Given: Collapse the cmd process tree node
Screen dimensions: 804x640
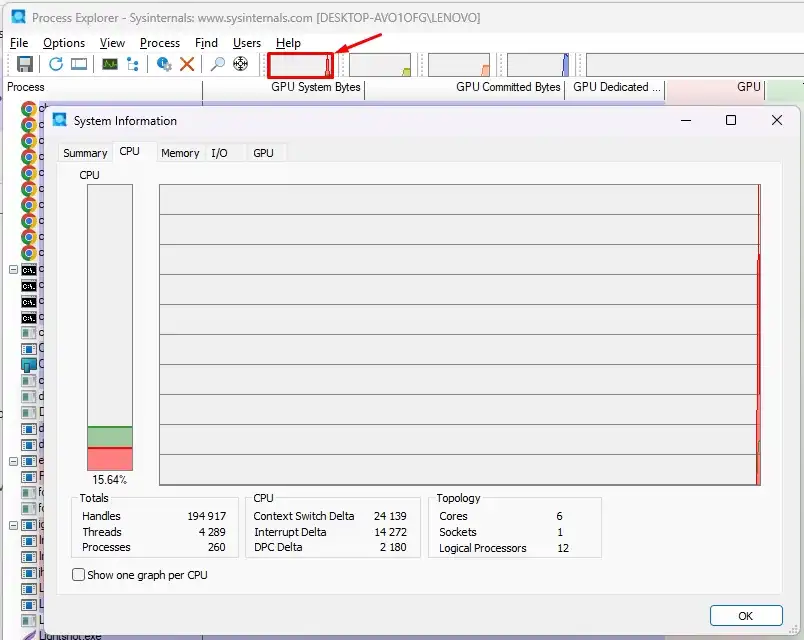Looking at the screenshot, I should 14,270.
